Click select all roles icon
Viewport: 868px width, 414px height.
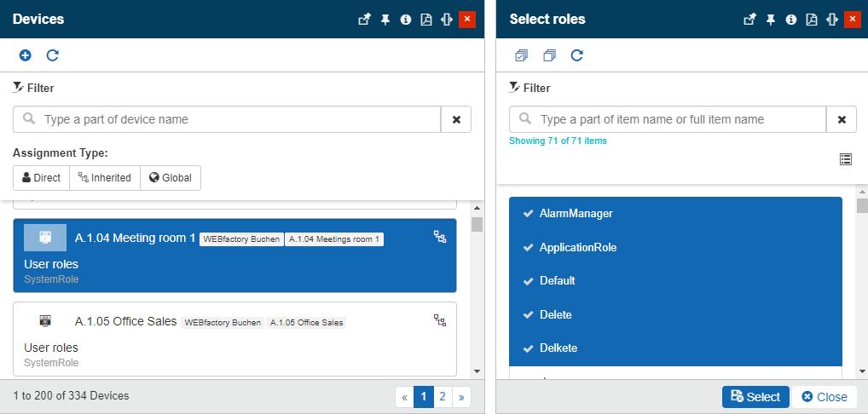522,55
